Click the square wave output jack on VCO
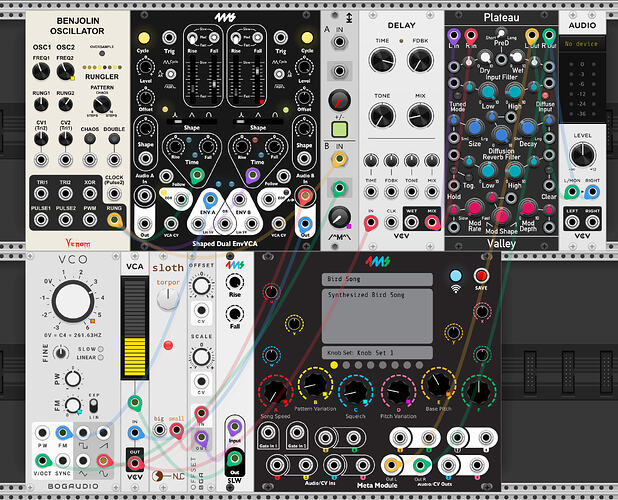Image resolution: width=618 pixels, height=500 pixels. tap(83, 433)
